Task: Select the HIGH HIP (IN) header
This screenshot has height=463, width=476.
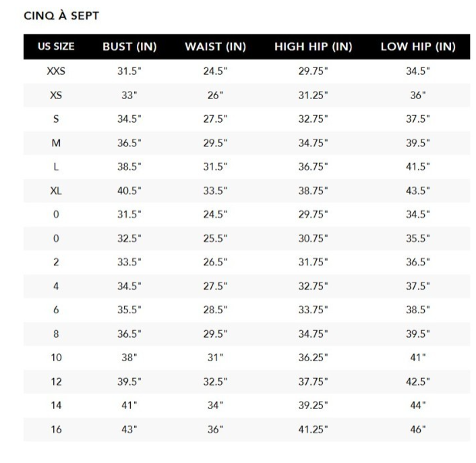Action: 314,47
